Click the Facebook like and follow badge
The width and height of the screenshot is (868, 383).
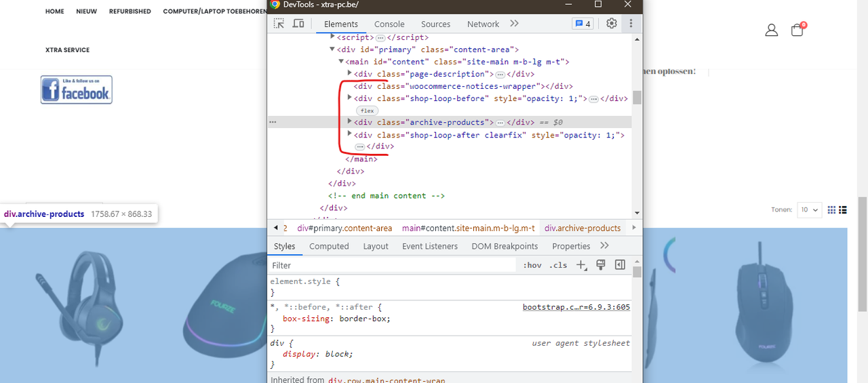pyautogui.click(x=77, y=89)
